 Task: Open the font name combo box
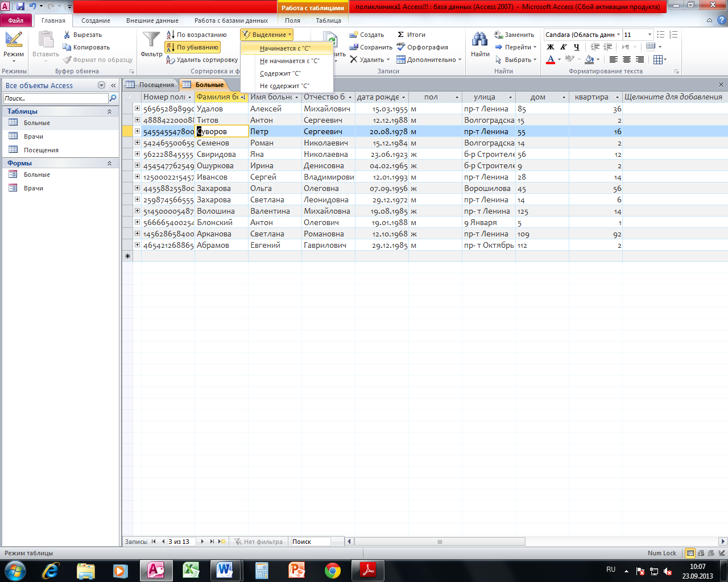click(x=583, y=35)
